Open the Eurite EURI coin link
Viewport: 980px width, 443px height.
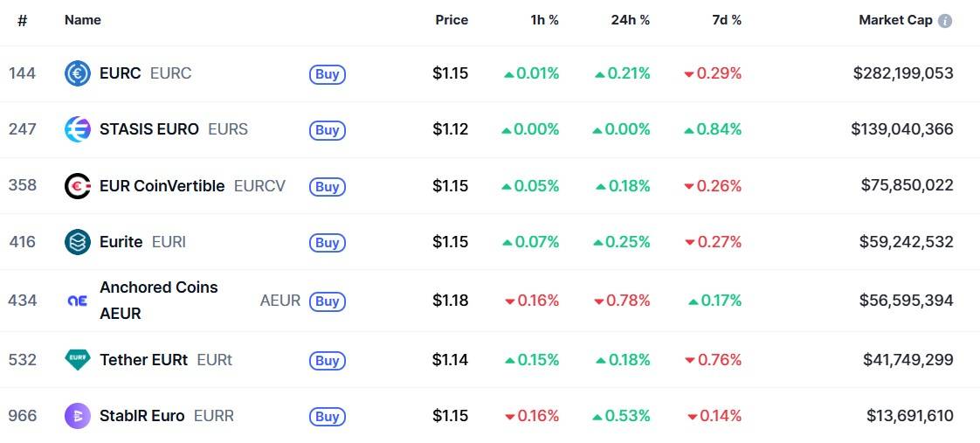coord(121,242)
